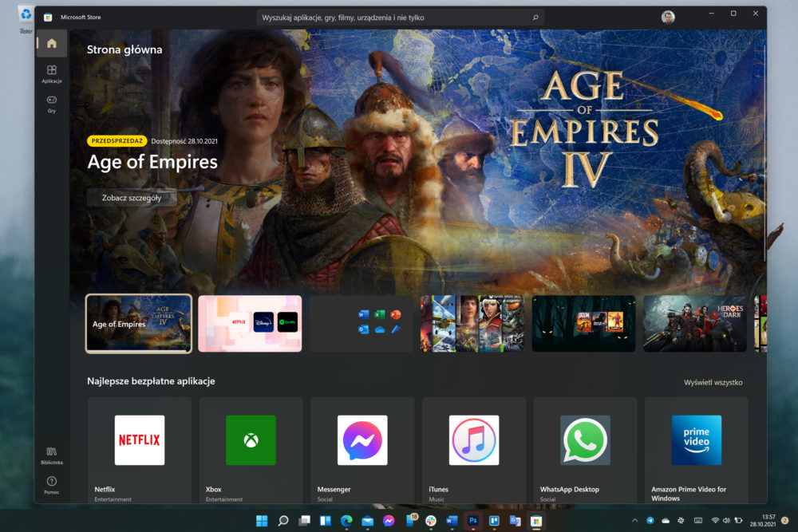Click the PRZEDSPRZEDAŻ badge

(117, 141)
